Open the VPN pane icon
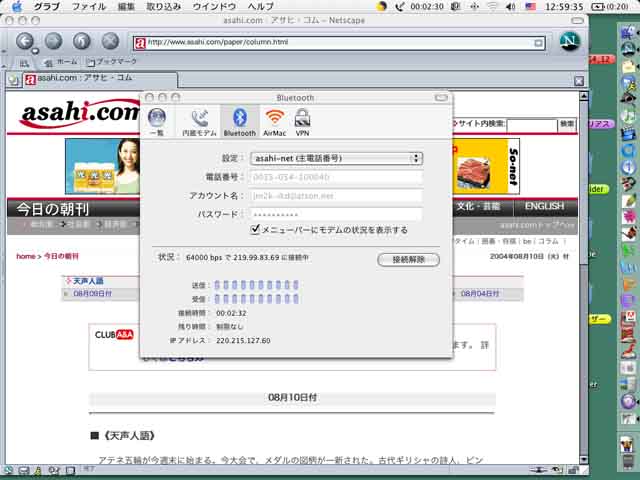This screenshot has height=480, width=640. tap(302, 122)
